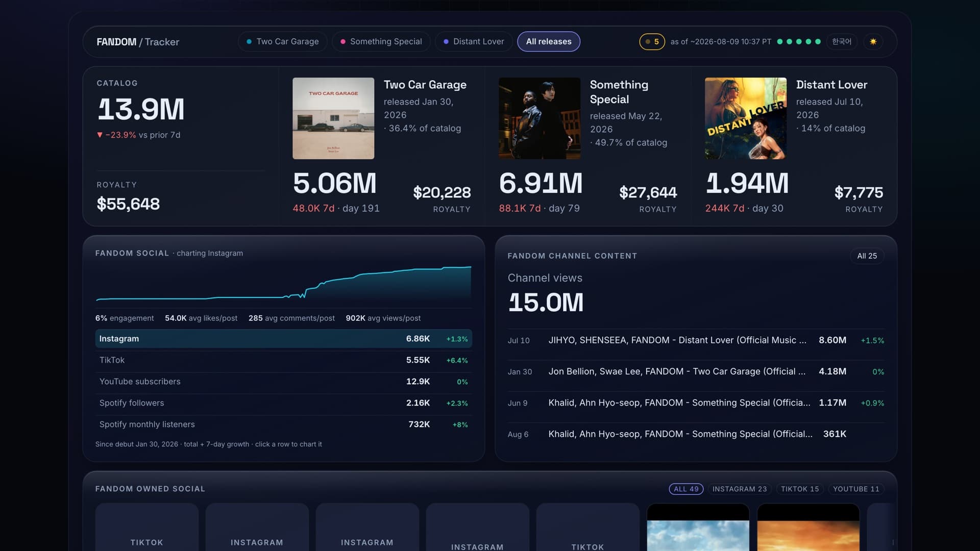Chart the Spotify followers row
The image size is (980, 551).
click(x=283, y=403)
